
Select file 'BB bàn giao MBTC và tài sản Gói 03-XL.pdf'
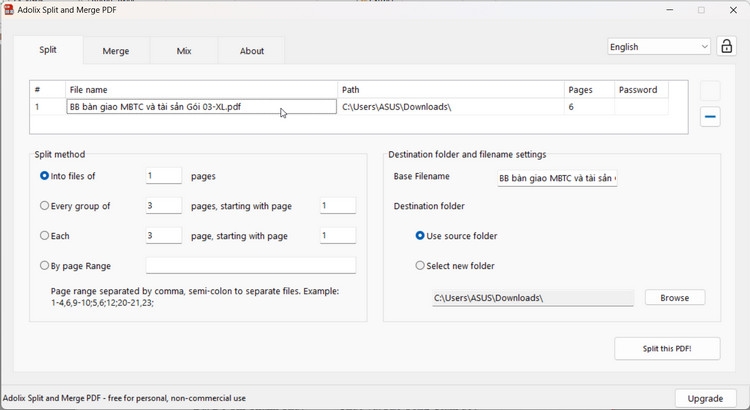pos(201,107)
